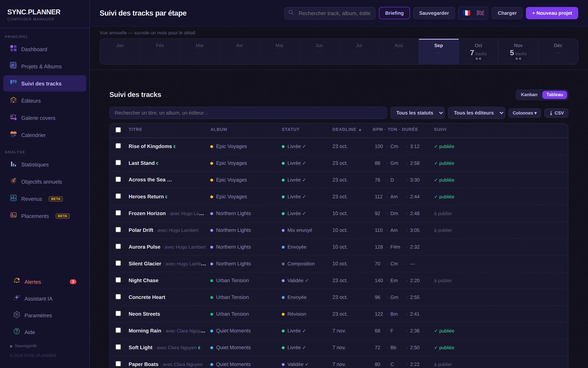Check the Last Stand row checkbox
This screenshot has height=368, width=588.
(118, 163)
